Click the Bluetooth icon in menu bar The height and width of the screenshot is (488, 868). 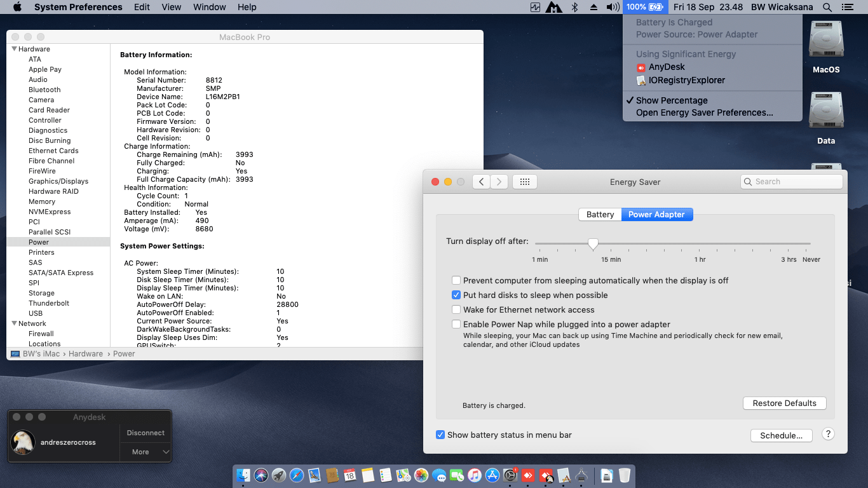click(x=574, y=7)
